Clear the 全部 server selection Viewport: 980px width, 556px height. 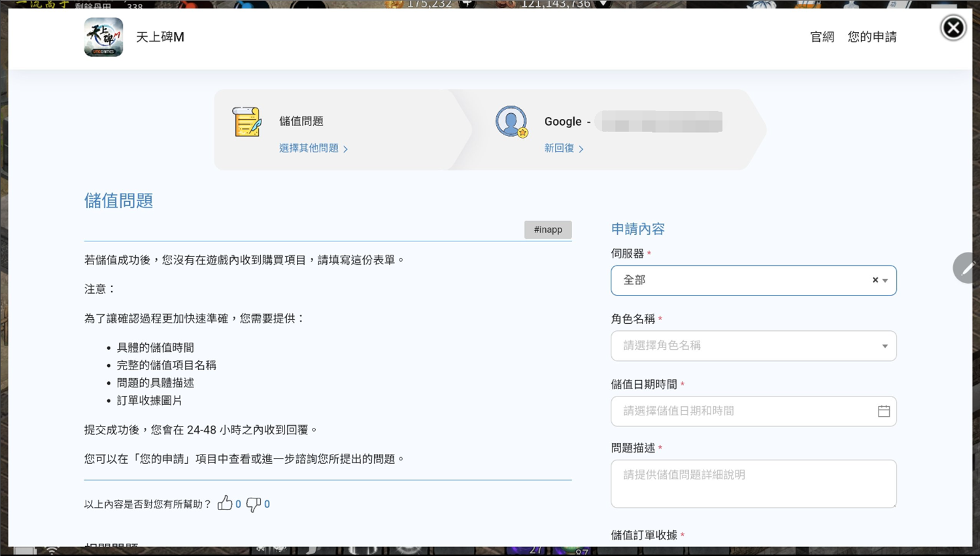click(875, 280)
